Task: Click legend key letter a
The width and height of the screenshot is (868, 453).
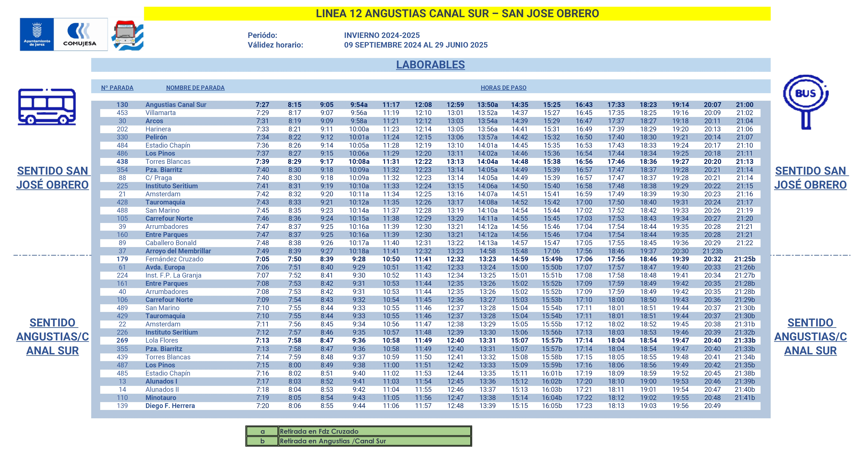Action: [263, 431]
